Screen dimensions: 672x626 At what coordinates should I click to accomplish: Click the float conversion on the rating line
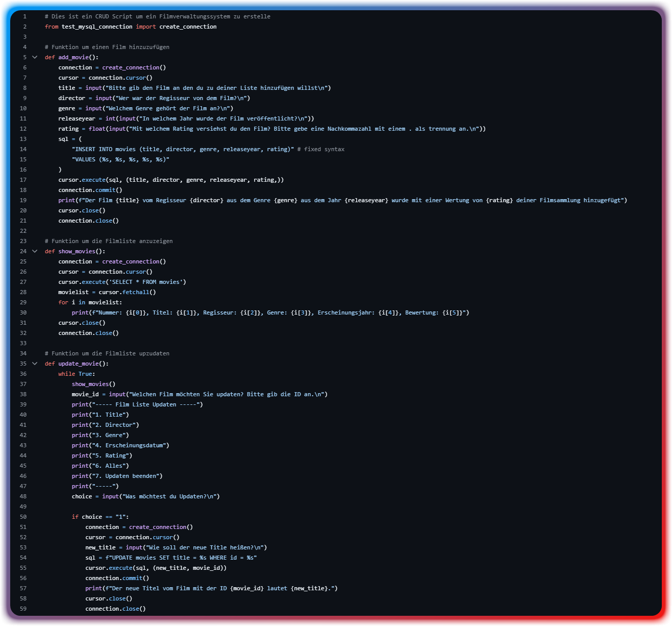click(x=97, y=129)
